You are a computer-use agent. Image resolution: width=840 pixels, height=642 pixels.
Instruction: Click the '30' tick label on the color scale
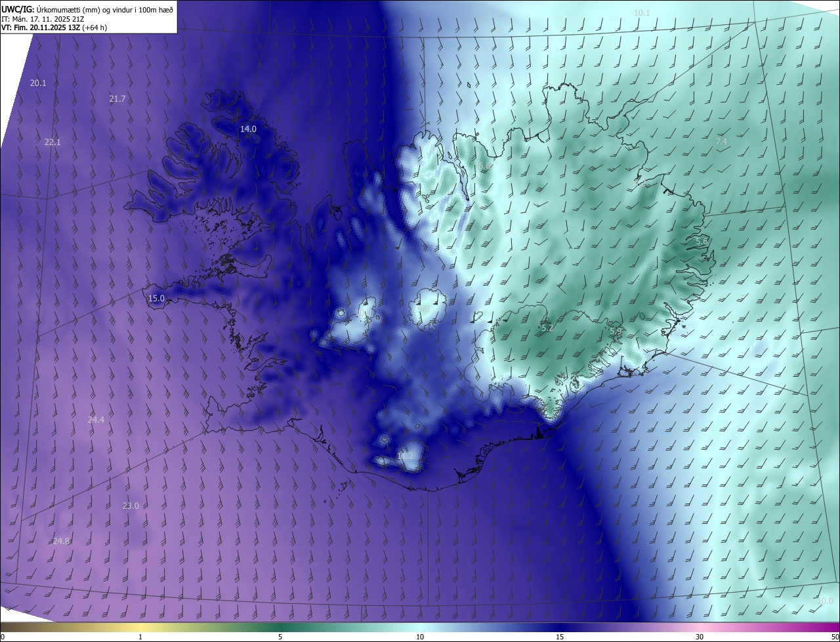[x=700, y=637]
